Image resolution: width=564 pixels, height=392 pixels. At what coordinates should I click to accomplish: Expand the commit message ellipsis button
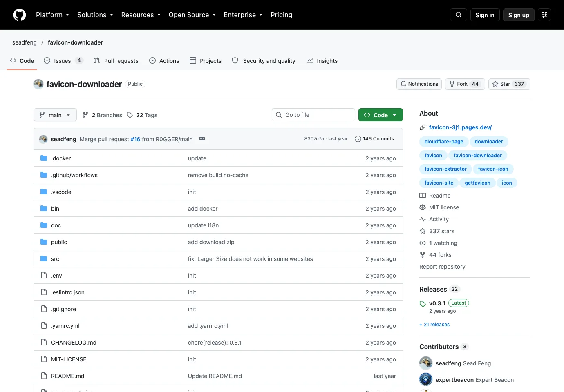point(202,139)
